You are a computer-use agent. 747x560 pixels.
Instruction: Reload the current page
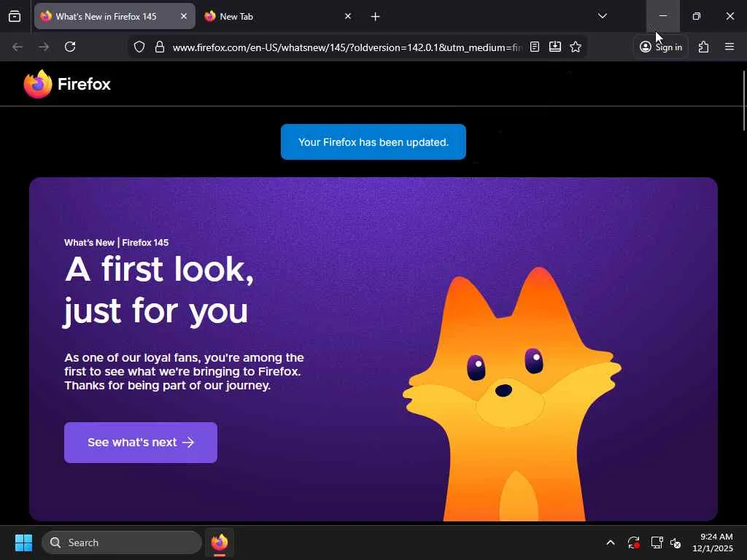[70, 47]
